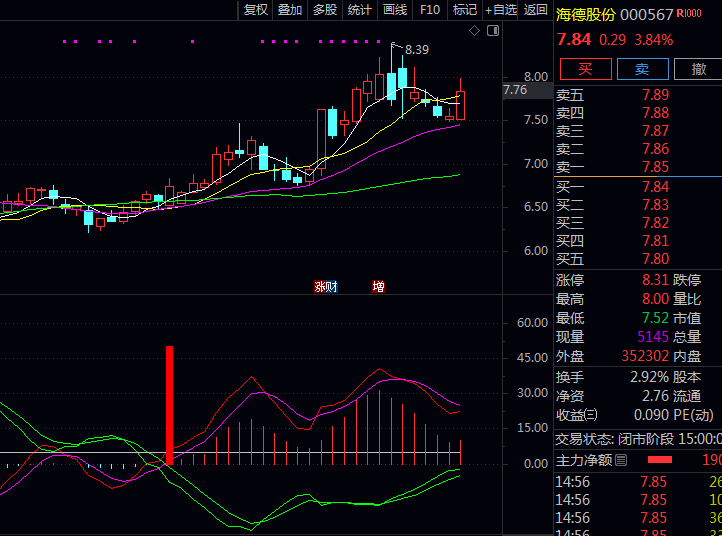
Task: Open the 复权 adjustment menu
Action: click(256, 10)
